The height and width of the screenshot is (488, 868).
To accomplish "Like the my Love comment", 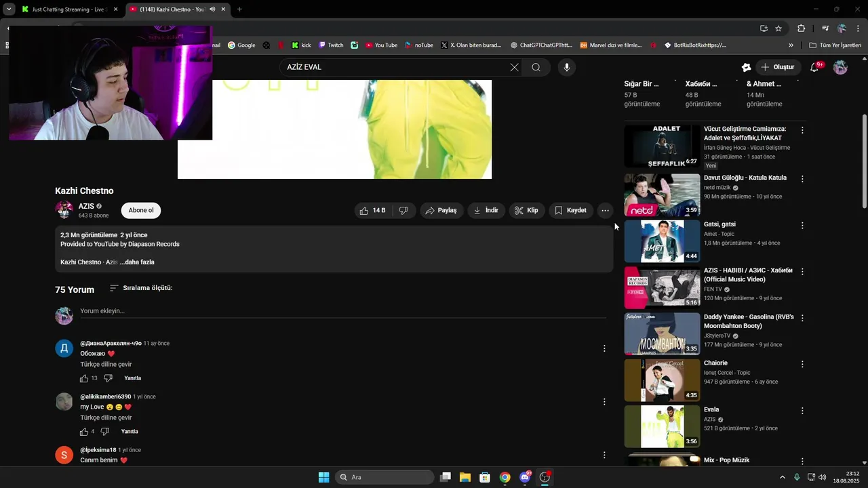I will pyautogui.click(x=84, y=432).
